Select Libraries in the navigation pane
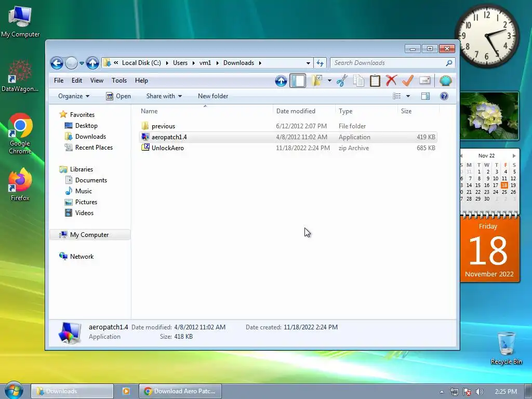 click(76, 169)
